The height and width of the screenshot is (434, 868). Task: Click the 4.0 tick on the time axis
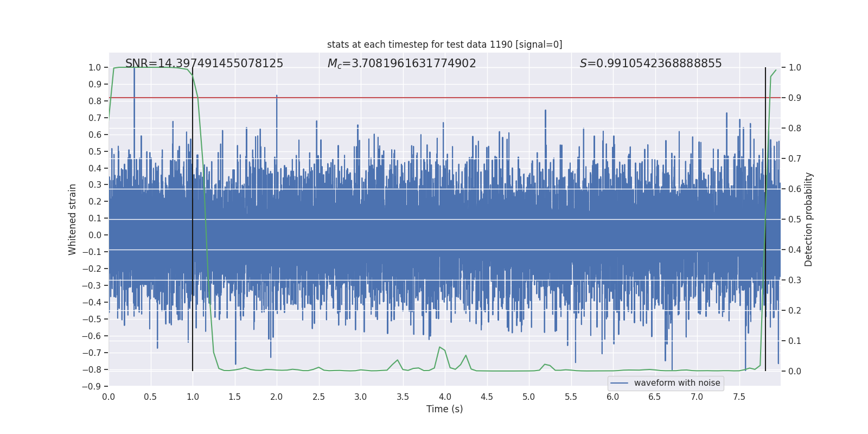445,397
